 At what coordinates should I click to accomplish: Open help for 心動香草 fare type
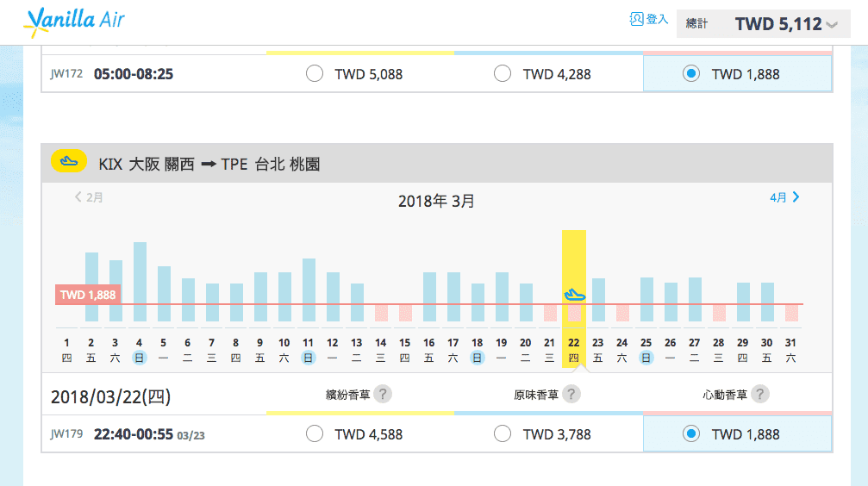[x=760, y=394]
